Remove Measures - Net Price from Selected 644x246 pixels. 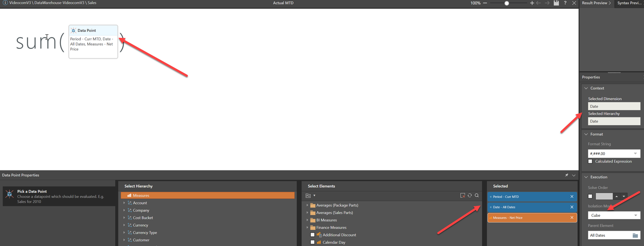[x=572, y=218]
